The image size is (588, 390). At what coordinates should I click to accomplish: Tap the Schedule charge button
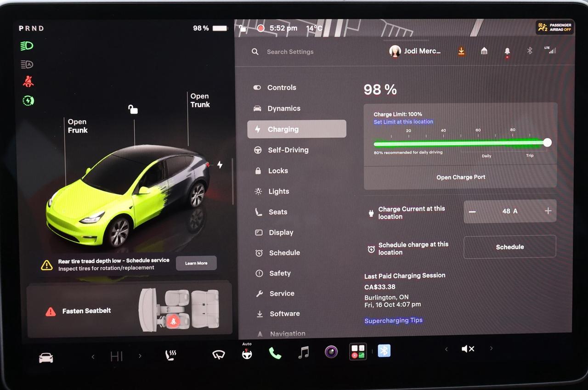pos(510,247)
